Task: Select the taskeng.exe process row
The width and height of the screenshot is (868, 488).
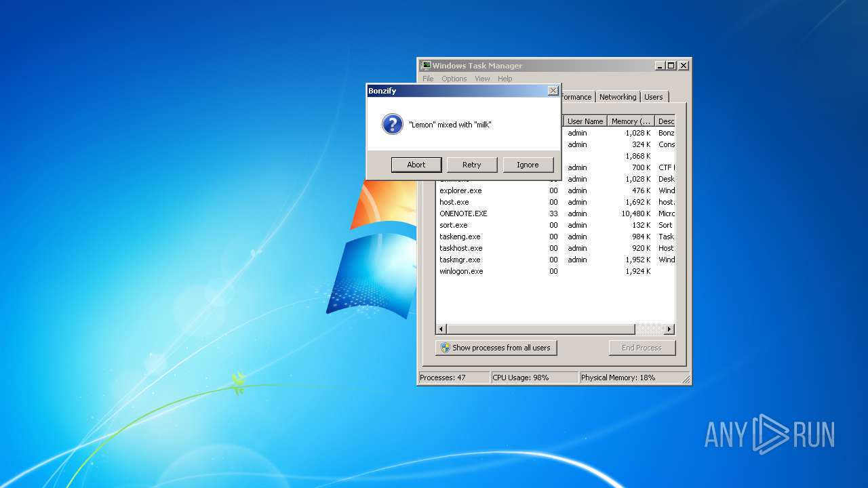Action: click(555, 237)
